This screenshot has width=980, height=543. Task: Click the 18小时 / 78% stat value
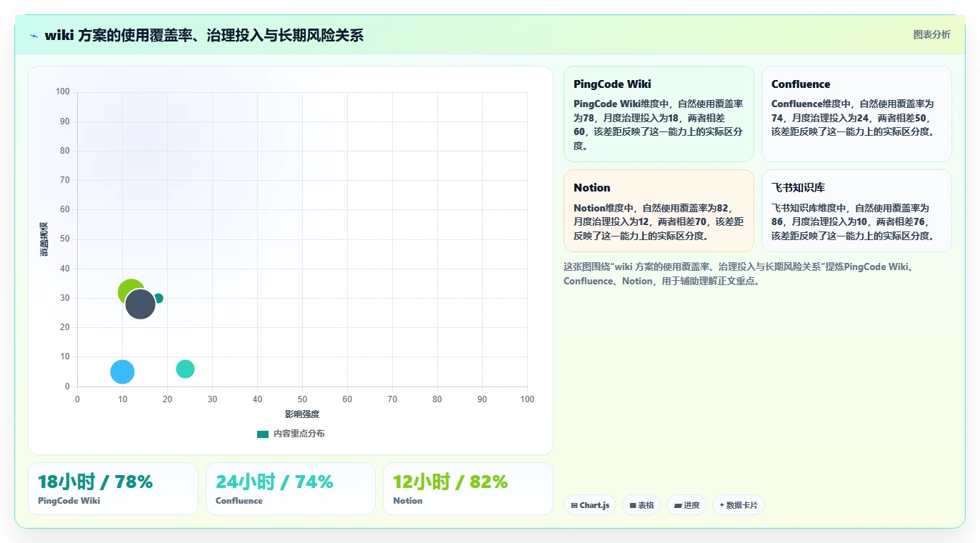point(95,482)
